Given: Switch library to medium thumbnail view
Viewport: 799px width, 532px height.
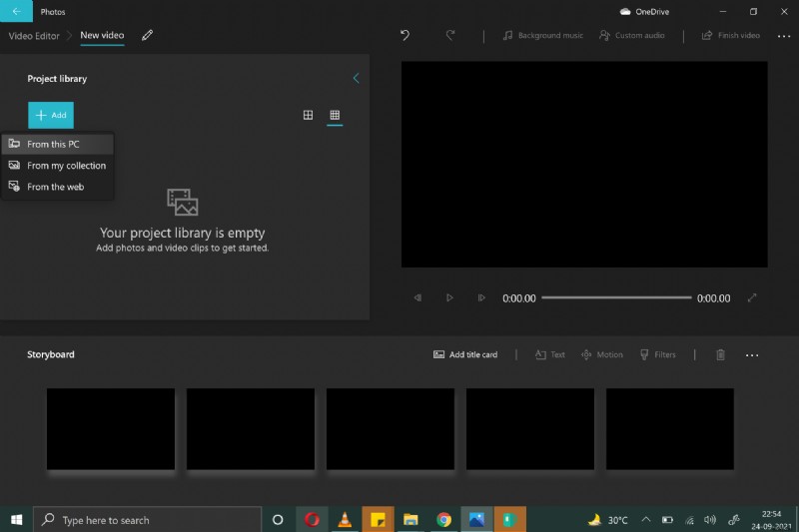Looking at the screenshot, I should coord(308,115).
